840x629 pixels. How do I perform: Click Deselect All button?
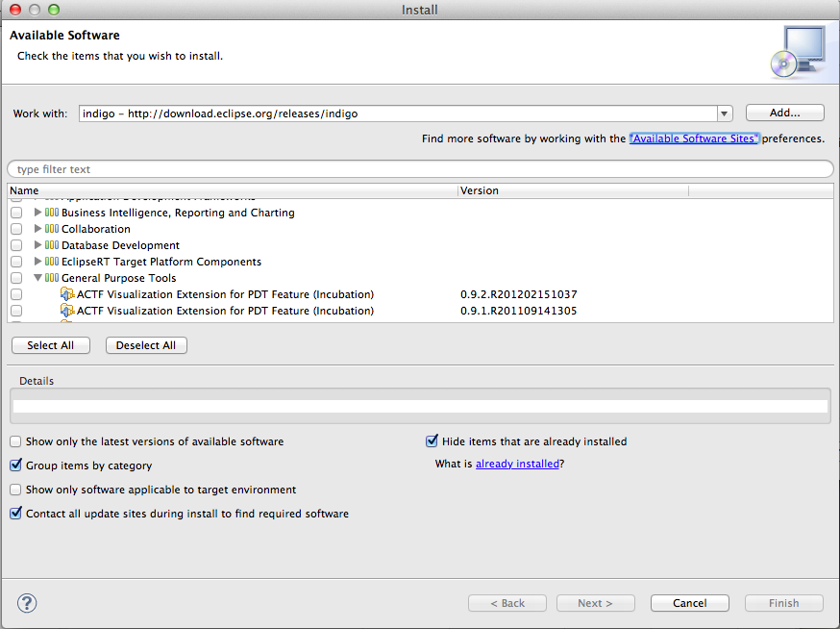[146, 345]
